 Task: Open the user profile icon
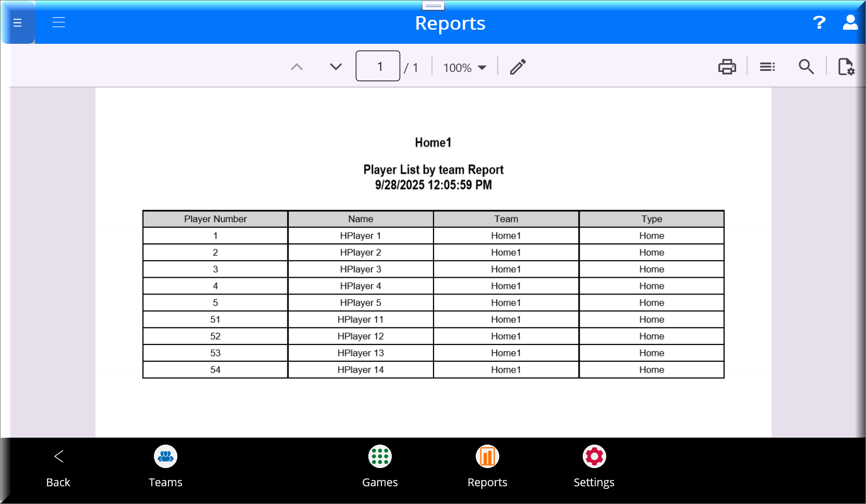[x=850, y=22]
